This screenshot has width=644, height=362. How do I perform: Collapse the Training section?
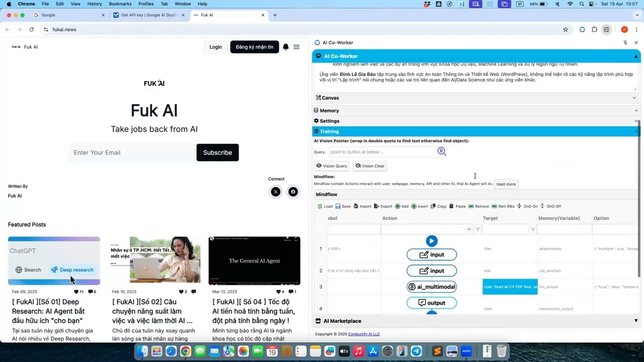tap(475, 132)
